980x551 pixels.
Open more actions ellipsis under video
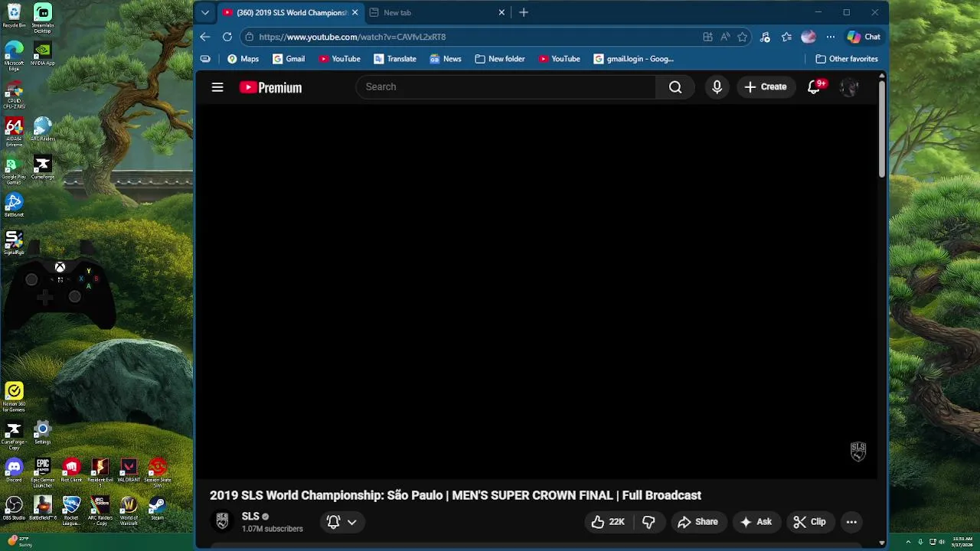pos(851,522)
